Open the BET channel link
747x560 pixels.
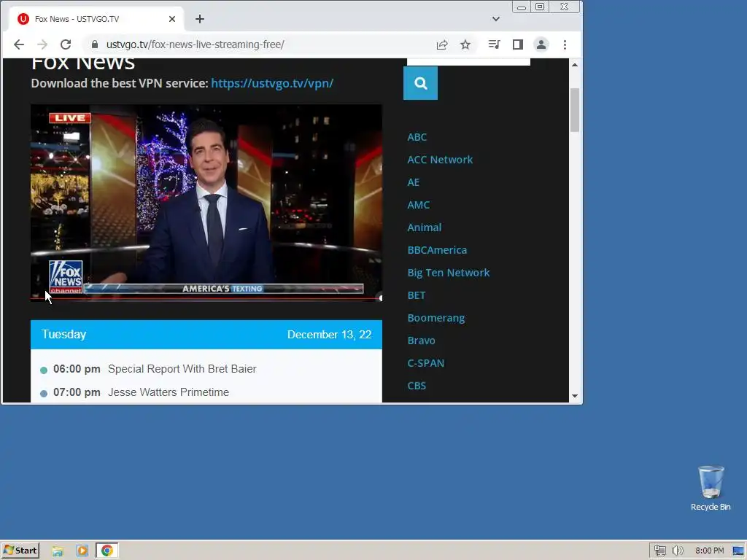point(416,295)
